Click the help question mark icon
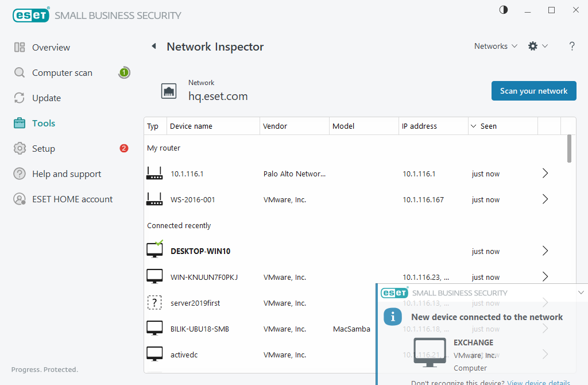Screen dimensions: 588x385 pos(572,46)
